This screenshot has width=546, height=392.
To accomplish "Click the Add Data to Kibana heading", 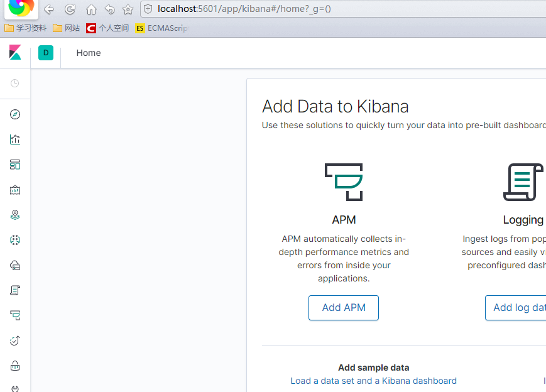I will 335,106.
